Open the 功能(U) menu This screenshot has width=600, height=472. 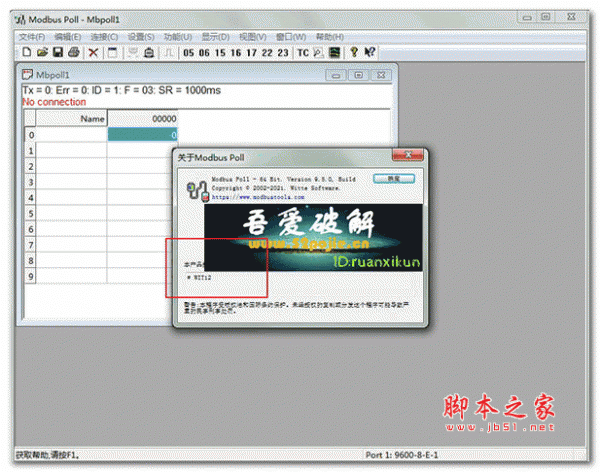[178, 37]
